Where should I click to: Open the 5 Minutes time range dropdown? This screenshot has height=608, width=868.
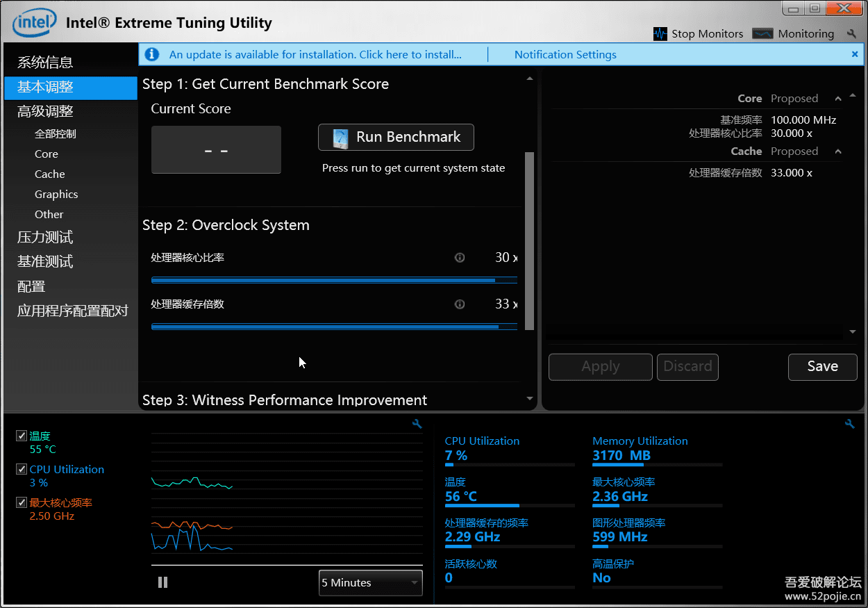click(x=371, y=583)
